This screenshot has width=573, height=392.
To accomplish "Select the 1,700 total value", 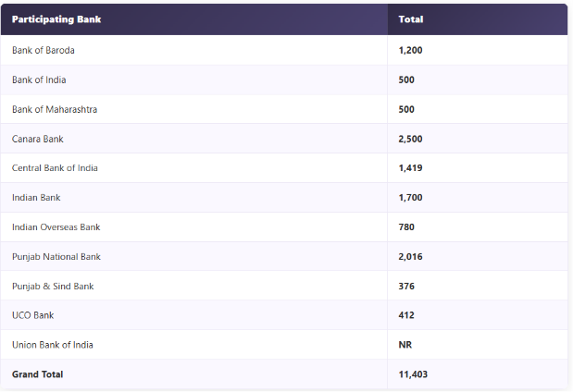I will [410, 198].
